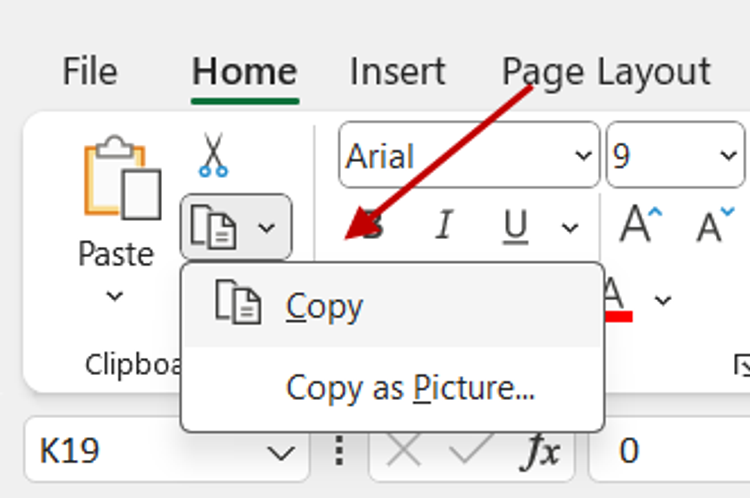
Task: Switch to the Insert tab
Action: [x=398, y=72]
